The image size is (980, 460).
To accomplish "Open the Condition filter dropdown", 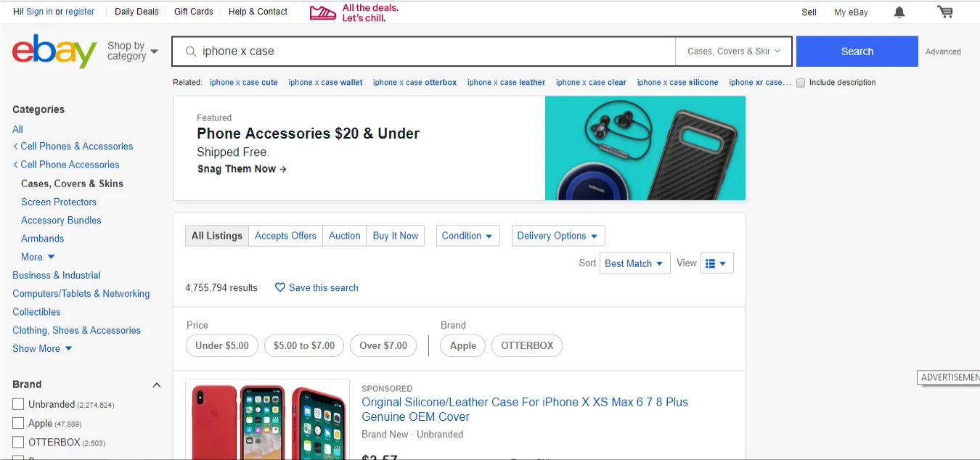I will [x=467, y=235].
